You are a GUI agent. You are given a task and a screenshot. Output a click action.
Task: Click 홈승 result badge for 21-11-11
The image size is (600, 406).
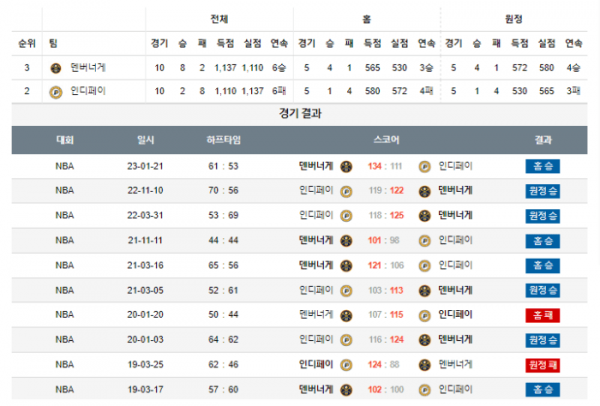(x=543, y=241)
